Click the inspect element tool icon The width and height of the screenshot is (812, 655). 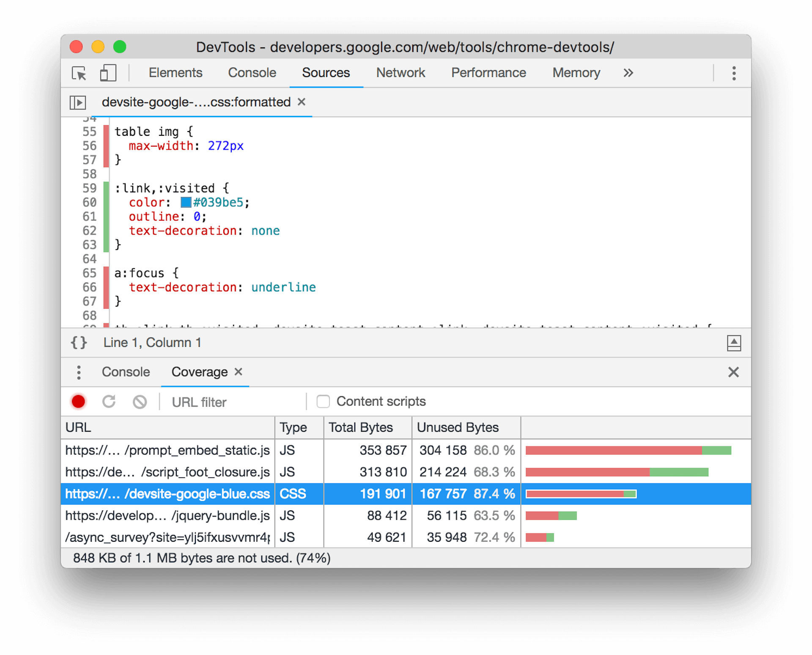(81, 74)
